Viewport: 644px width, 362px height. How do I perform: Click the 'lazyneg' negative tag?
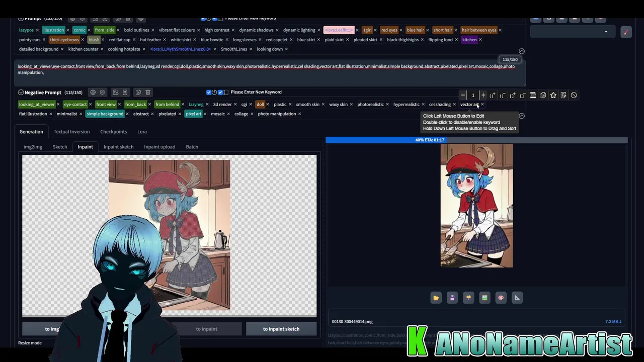tap(196, 105)
